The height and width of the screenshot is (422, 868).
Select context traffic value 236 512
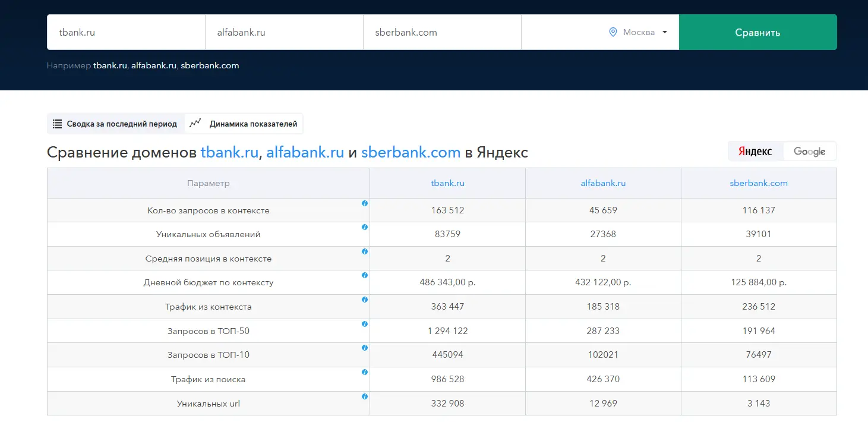click(759, 307)
